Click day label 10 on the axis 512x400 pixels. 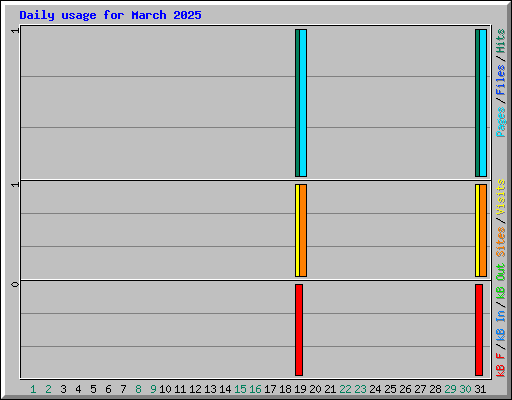[x=165, y=389]
